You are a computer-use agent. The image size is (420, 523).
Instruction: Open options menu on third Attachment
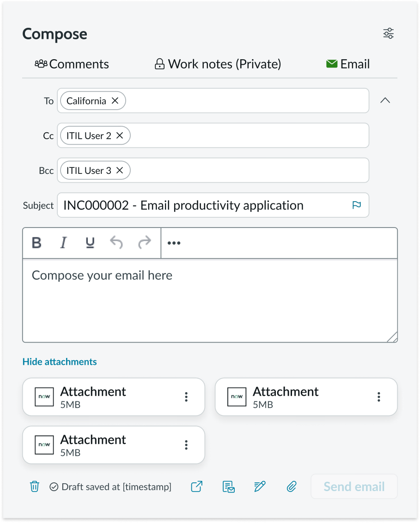pyautogui.click(x=186, y=444)
